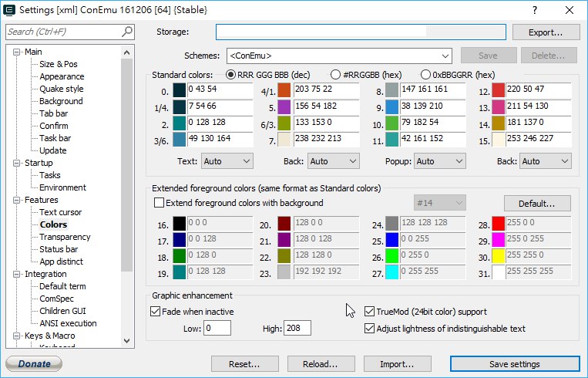The image size is (588, 378).
Task: Pick color swatch number 0
Action: [x=180, y=90]
